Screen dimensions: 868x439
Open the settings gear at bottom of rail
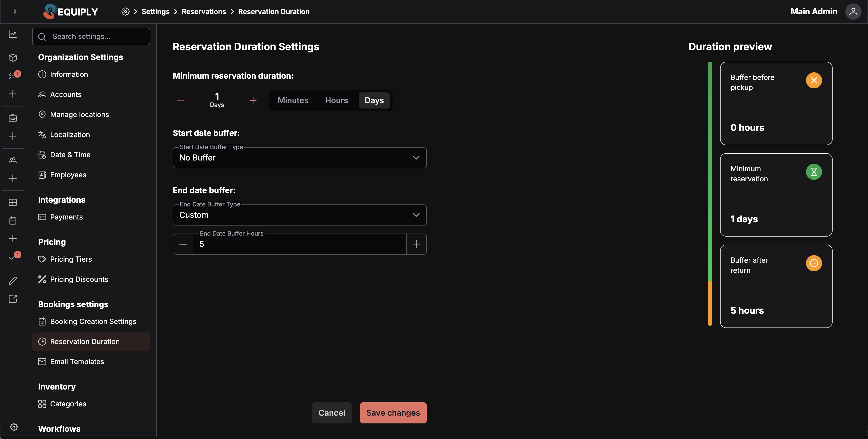(x=14, y=427)
